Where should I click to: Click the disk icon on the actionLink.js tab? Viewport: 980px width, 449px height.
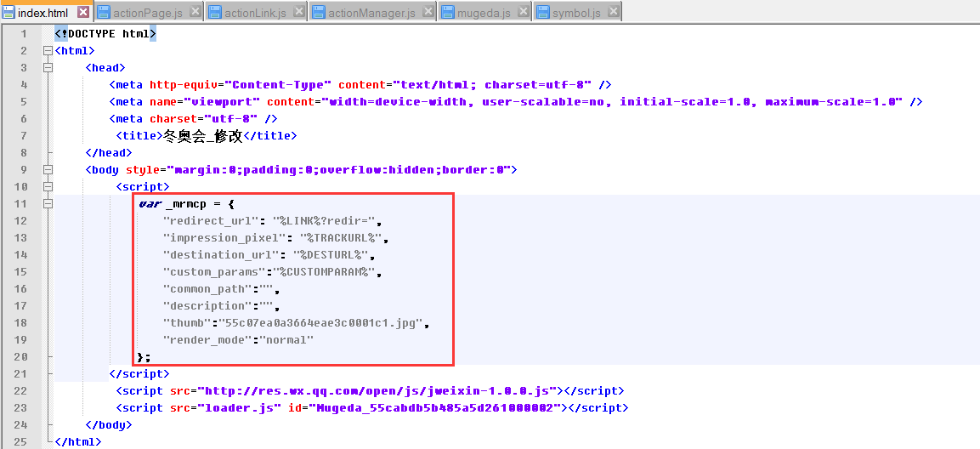pyautogui.click(x=215, y=13)
